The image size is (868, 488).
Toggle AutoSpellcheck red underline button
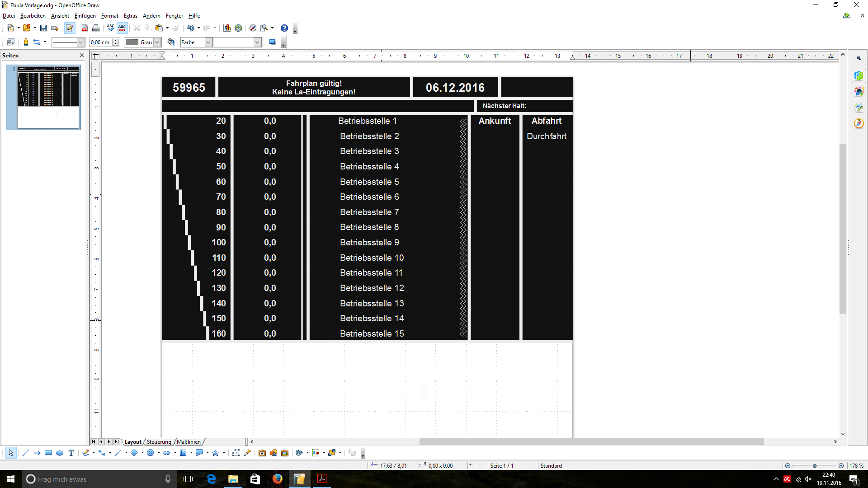pyautogui.click(x=122, y=28)
